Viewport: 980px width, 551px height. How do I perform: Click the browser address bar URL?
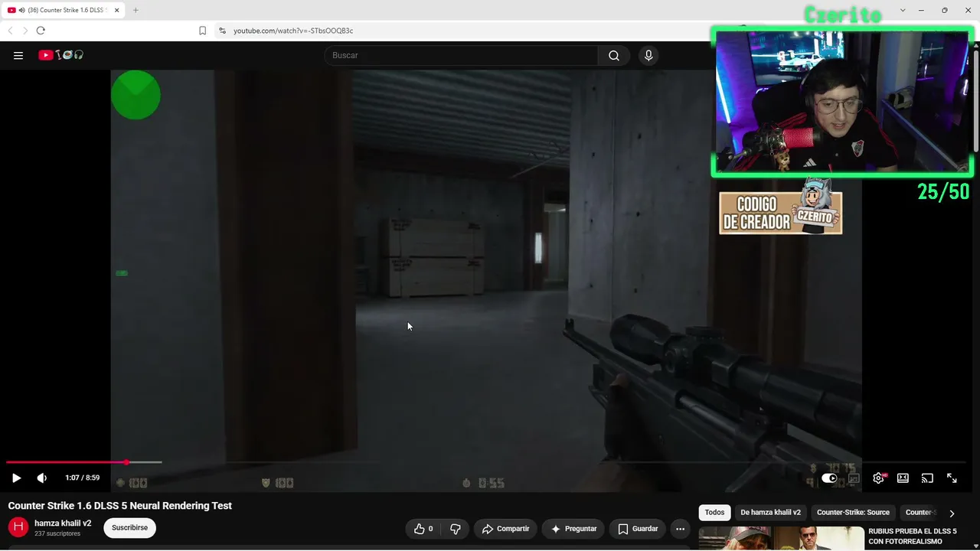click(293, 31)
